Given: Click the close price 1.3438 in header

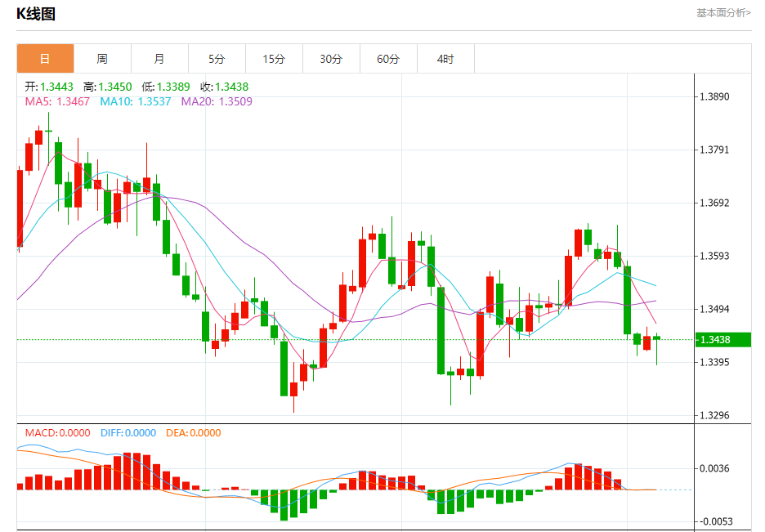Looking at the screenshot, I should click(232, 87).
